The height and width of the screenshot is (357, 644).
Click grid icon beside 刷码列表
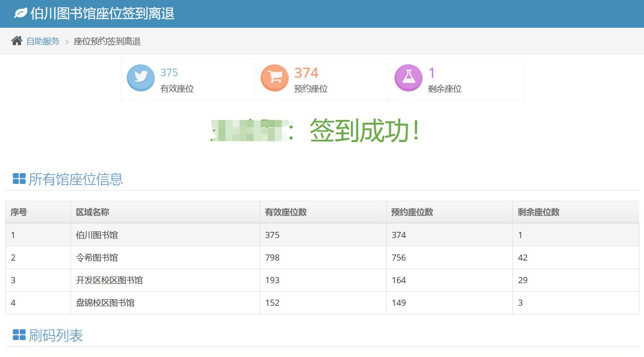click(x=19, y=335)
